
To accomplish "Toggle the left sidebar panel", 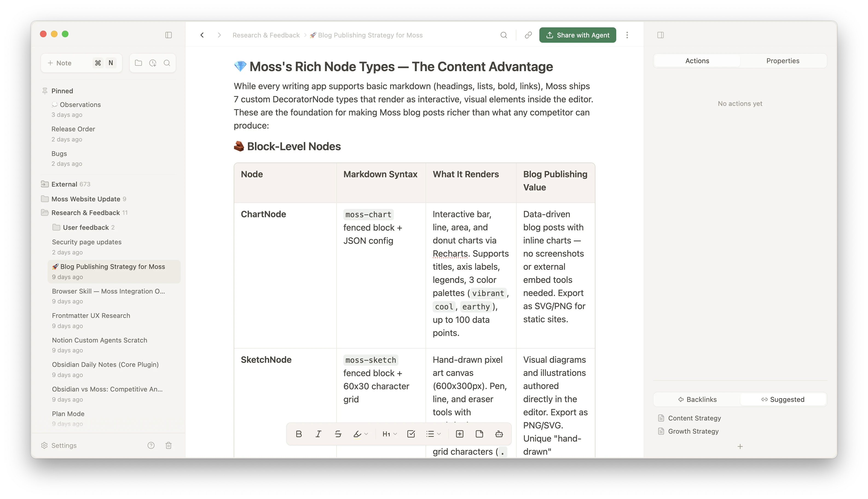I will click(168, 35).
